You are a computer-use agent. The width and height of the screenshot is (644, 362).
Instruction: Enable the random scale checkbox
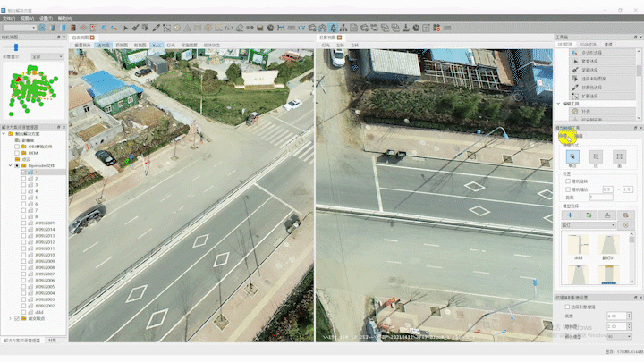point(568,189)
